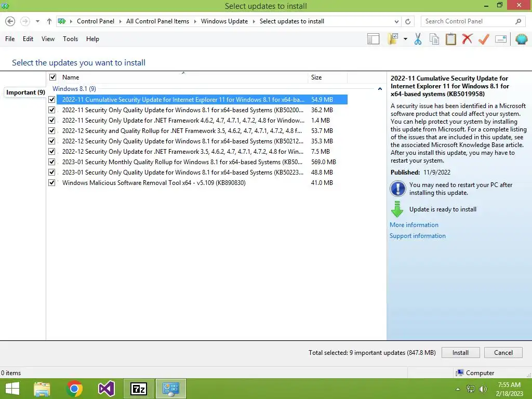The height and width of the screenshot is (399, 532).
Task: Expand the arrow after Control Panel in breadcrumb
Action: [120, 21]
